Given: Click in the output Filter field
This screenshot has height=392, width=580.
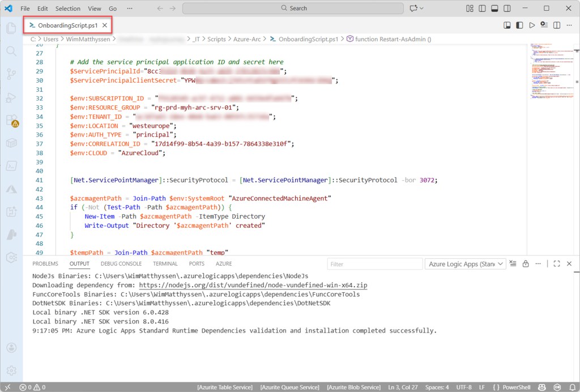Looking at the screenshot, I should (374, 264).
